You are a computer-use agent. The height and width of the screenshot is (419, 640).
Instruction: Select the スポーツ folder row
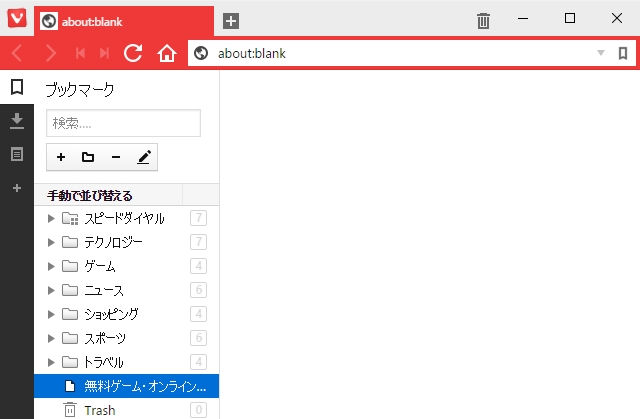tap(127, 338)
